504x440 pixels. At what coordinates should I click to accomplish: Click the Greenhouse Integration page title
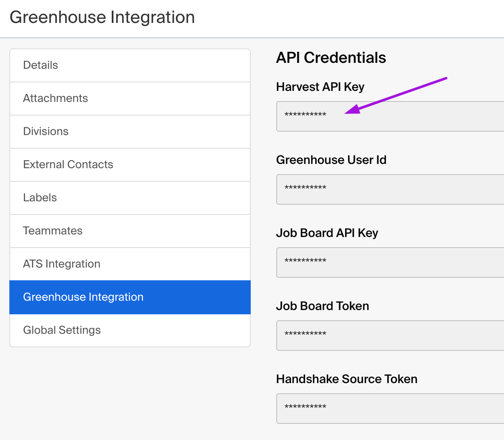pyautogui.click(x=102, y=17)
